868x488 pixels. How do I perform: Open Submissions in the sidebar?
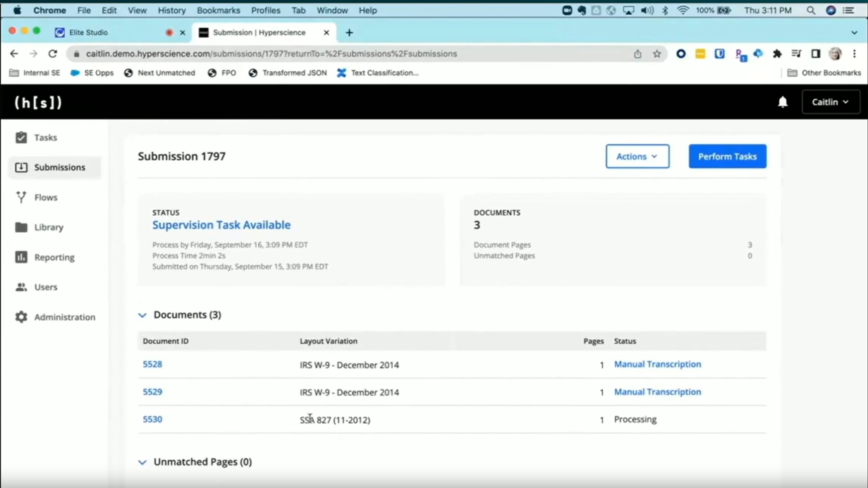click(55, 167)
